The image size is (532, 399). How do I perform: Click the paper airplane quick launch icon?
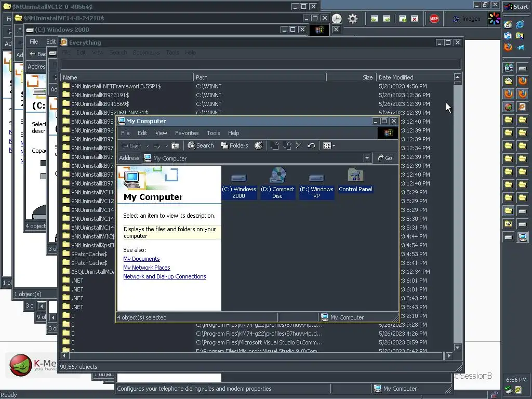[x=520, y=47]
